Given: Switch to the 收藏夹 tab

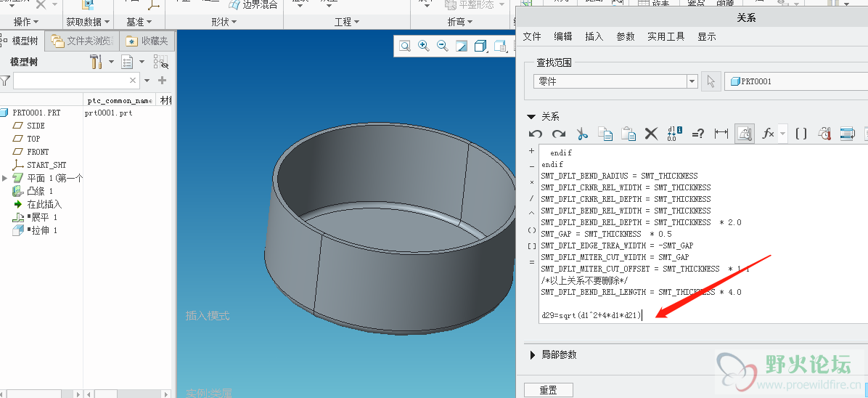Looking at the screenshot, I should pos(148,41).
